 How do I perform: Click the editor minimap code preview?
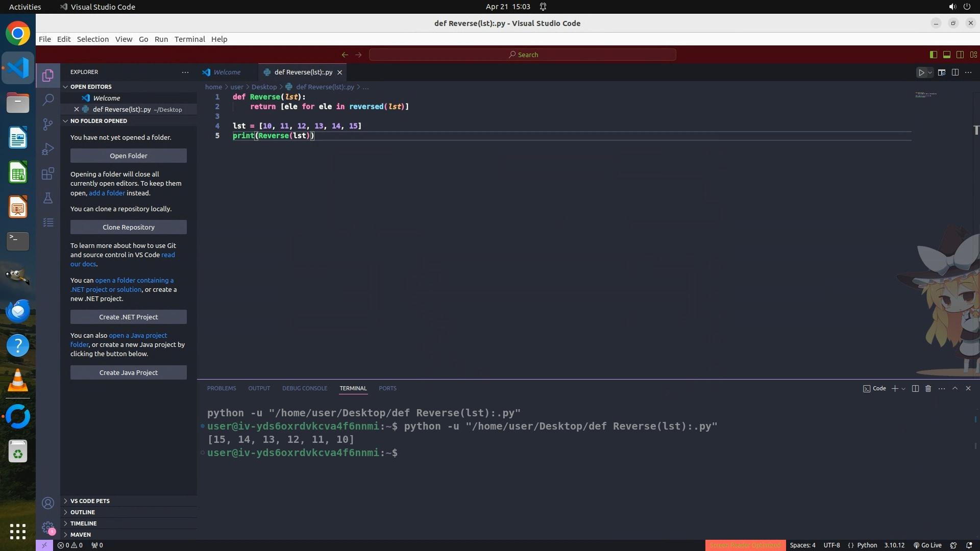point(925,95)
